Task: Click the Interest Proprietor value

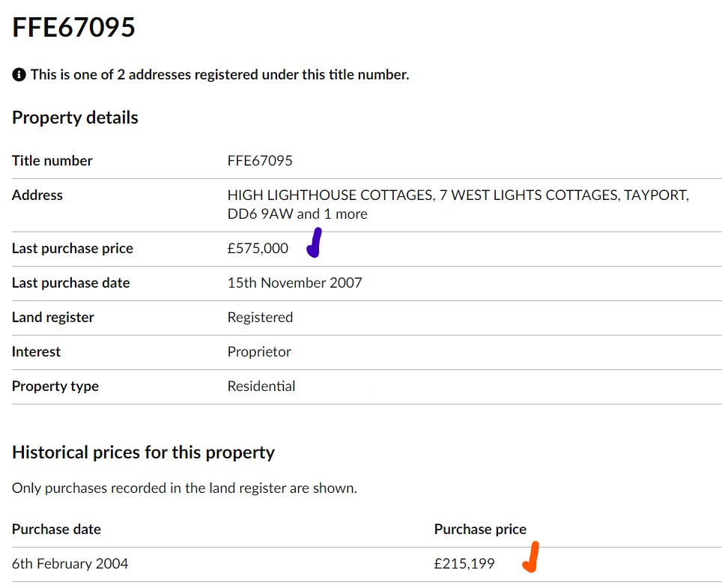Action: pos(259,352)
